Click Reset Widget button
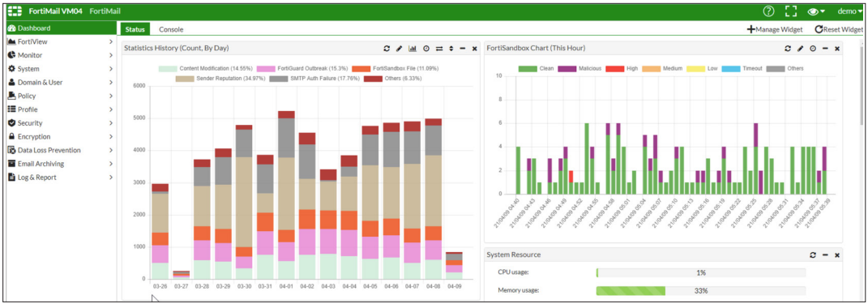The width and height of the screenshot is (868, 304). pos(839,29)
